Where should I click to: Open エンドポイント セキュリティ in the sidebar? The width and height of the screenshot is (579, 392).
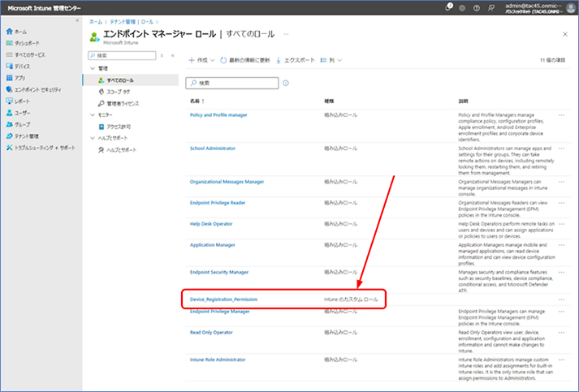click(x=33, y=90)
